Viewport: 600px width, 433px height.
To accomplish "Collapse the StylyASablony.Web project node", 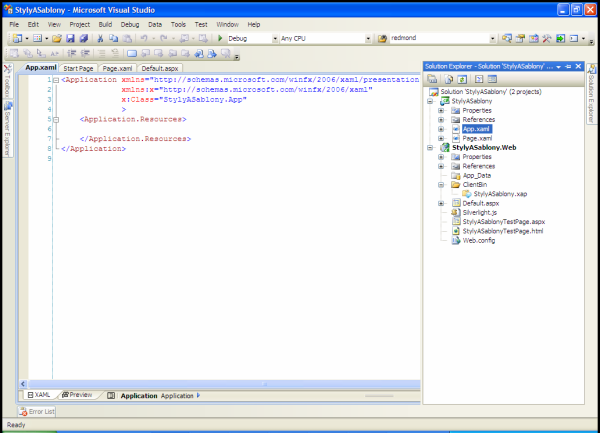I will click(x=430, y=148).
